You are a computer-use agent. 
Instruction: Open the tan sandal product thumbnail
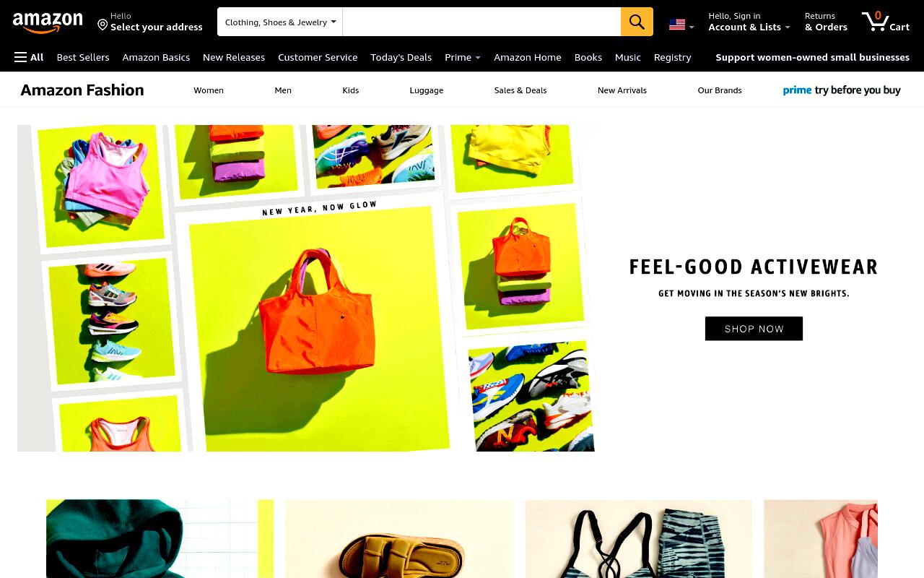pos(398,539)
